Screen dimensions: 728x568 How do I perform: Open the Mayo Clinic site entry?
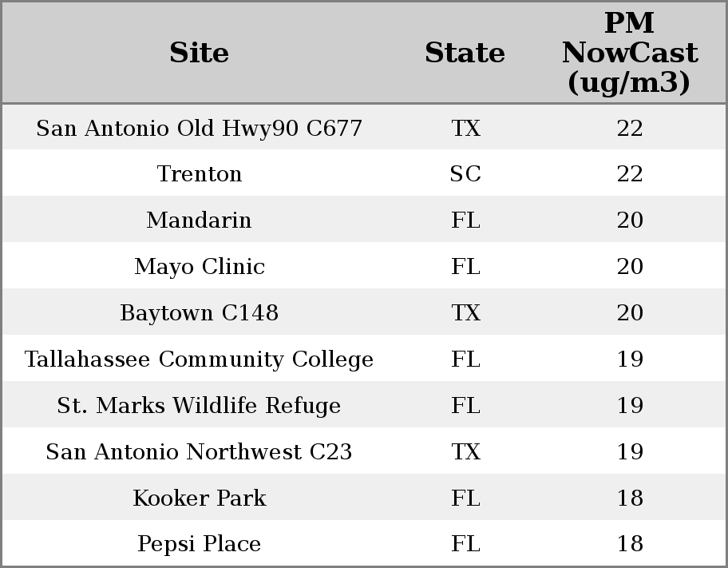(199, 267)
